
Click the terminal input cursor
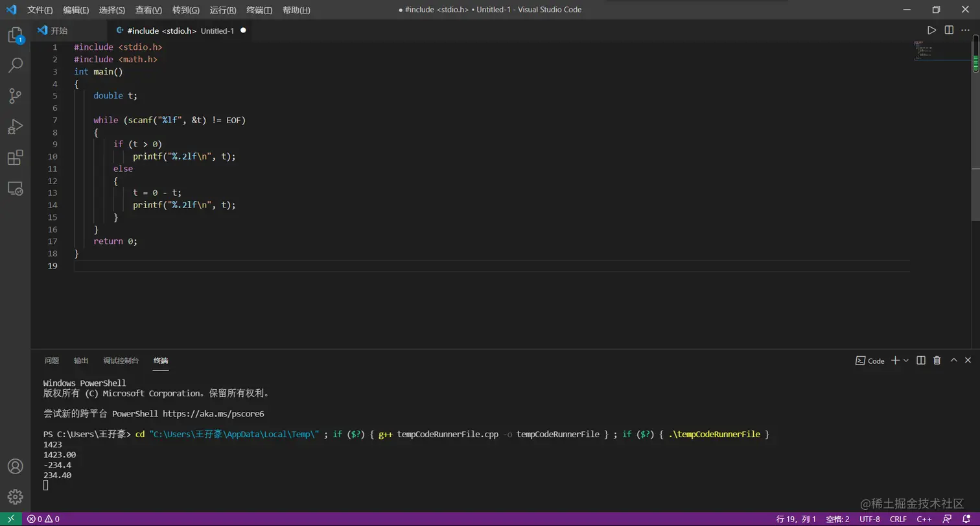tap(45, 485)
